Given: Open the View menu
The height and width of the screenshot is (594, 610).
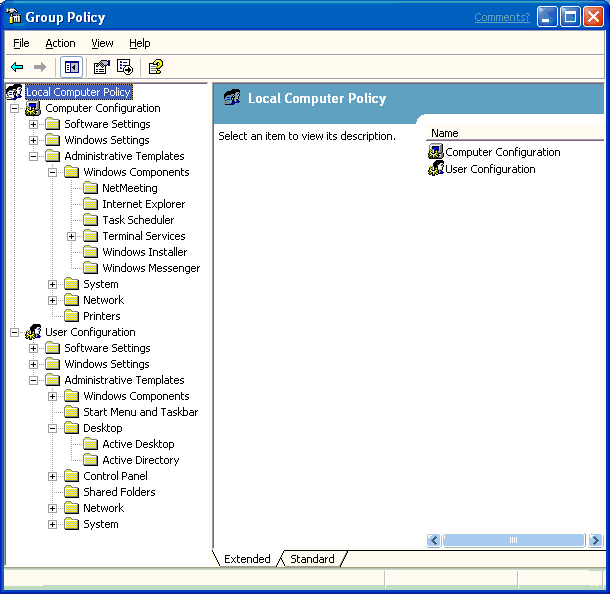Looking at the screenshot, I should (102, 43).
